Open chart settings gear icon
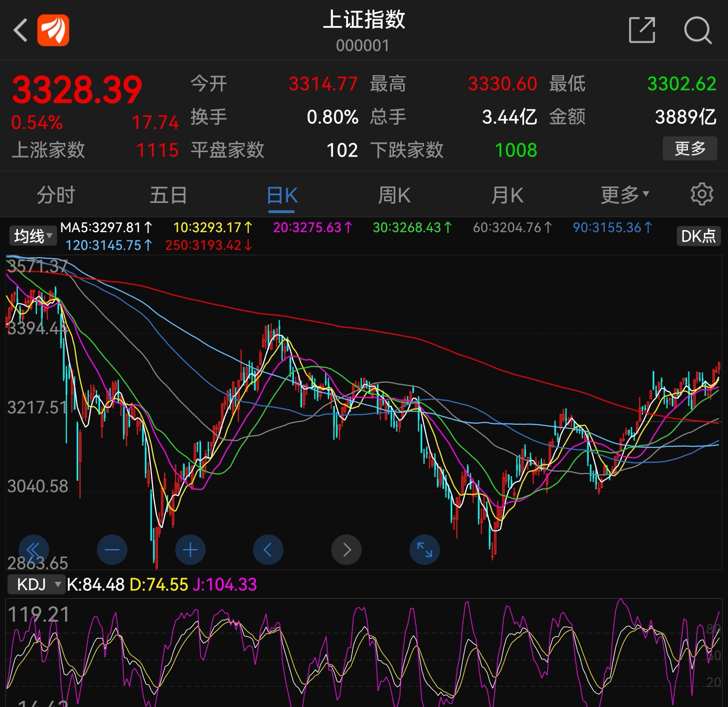 [x=702, y=195]
